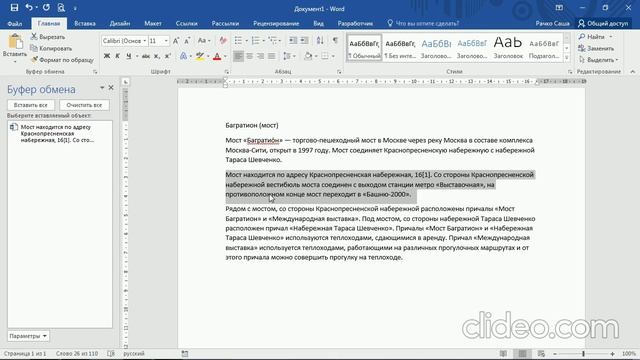Screen dimensions: 640x360
Task: Justify the paragraph text
Action: coord(271,56)
